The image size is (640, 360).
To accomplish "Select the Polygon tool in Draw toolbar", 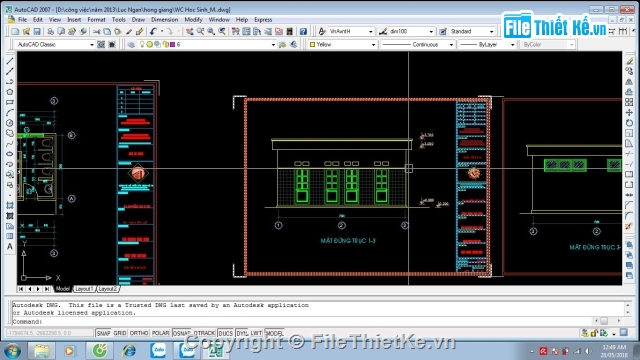I will tap(10, 92).
